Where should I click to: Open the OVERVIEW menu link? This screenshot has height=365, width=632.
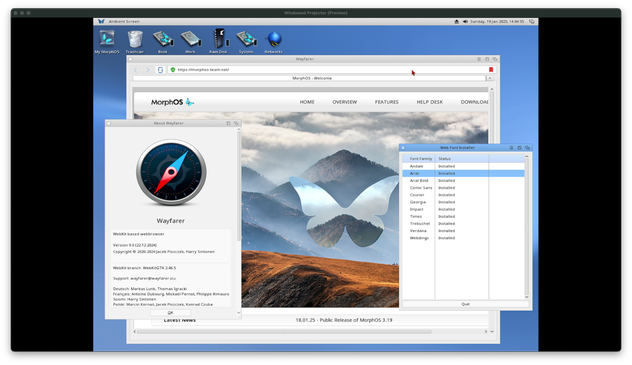tap(345, 102)
